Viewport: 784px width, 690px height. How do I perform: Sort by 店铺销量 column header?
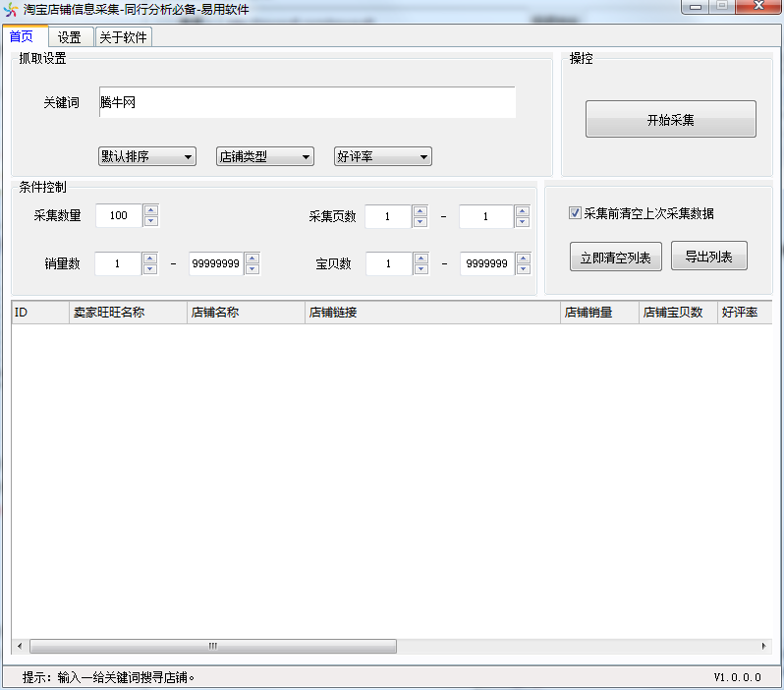(599, 313)
